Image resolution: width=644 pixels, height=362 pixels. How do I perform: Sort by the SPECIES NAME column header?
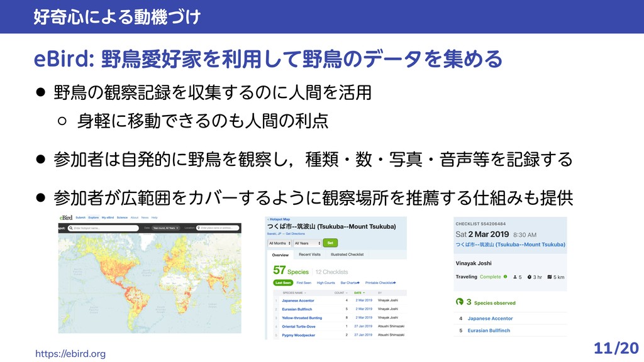[294, 293]
